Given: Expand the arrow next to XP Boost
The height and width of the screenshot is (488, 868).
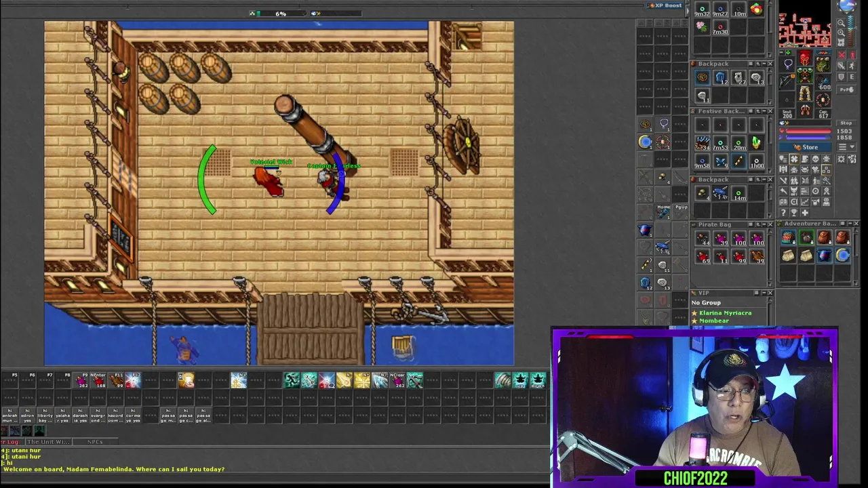Looking at the screenshot, I should (688, 11).
